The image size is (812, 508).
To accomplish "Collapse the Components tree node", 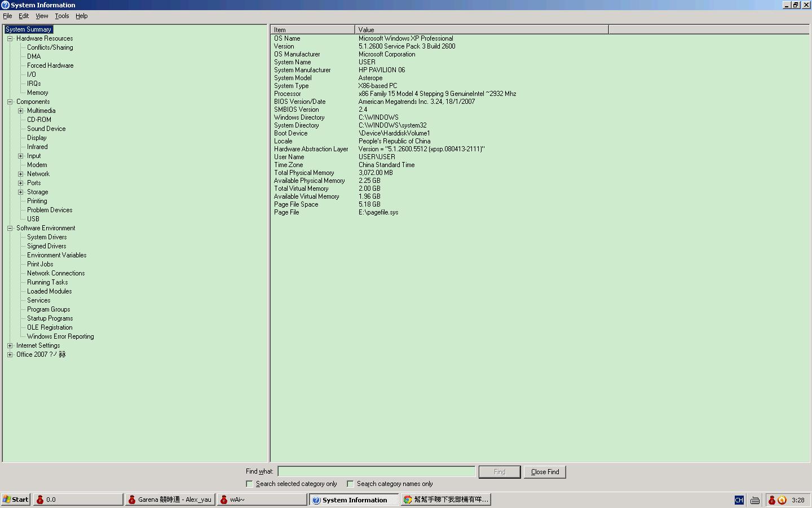I will tap(10, 102).
